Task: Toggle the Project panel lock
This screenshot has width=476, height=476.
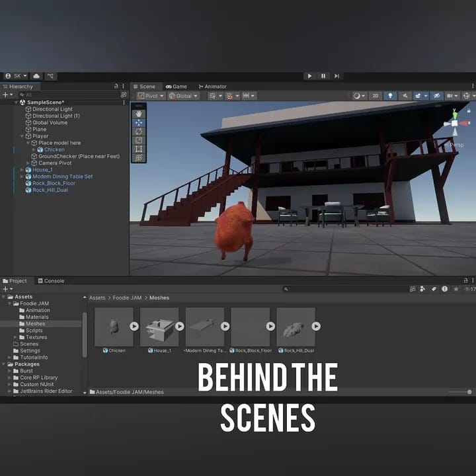Action: point(466,280)
